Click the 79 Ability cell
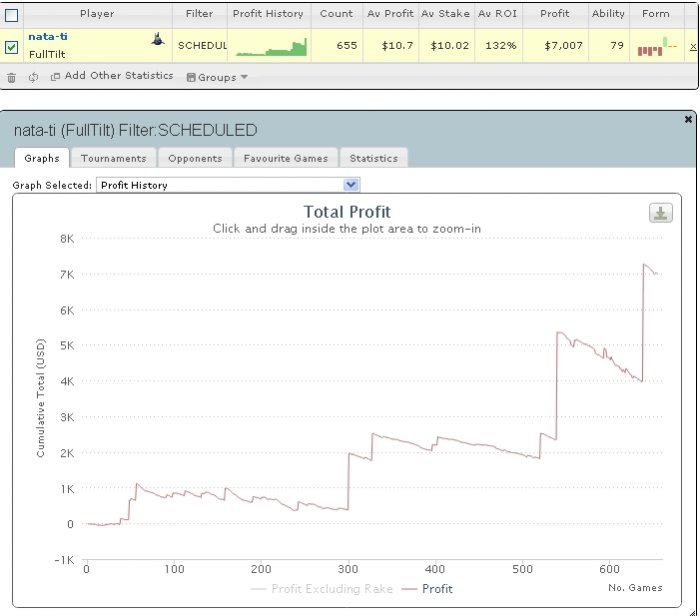The image size is (700, 616). pyautogui.click(x=617, y=46)
